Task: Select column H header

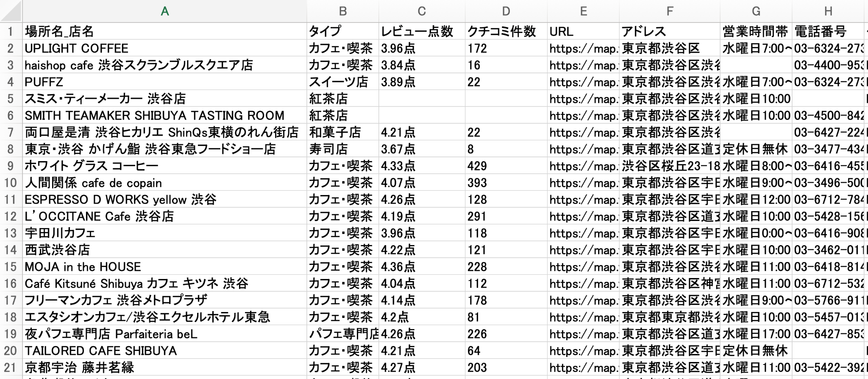Action: [828, 11]
